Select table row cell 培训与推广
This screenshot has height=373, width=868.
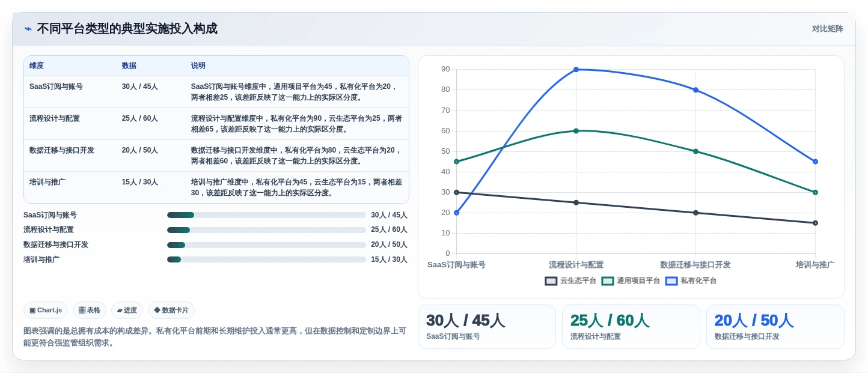point(47,182)
